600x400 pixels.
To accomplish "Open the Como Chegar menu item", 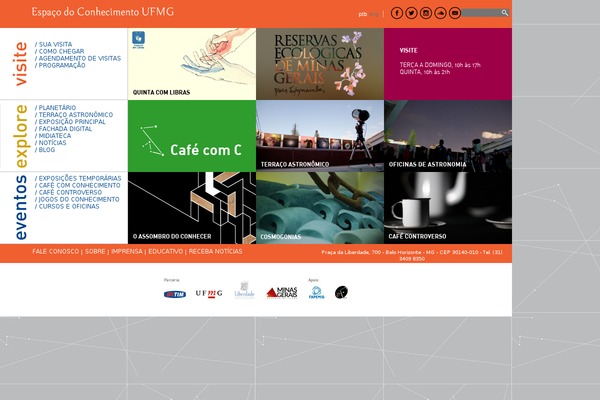I will pos(60,51).
